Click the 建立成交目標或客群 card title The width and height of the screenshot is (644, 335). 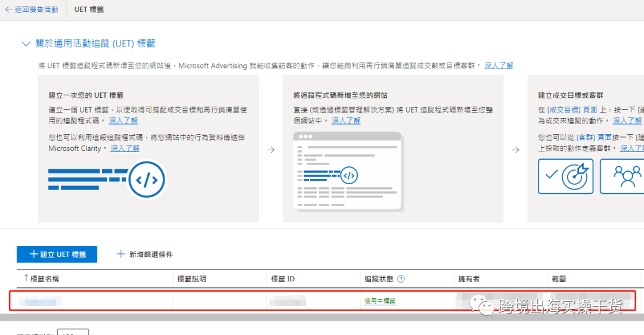coord(571,95)
